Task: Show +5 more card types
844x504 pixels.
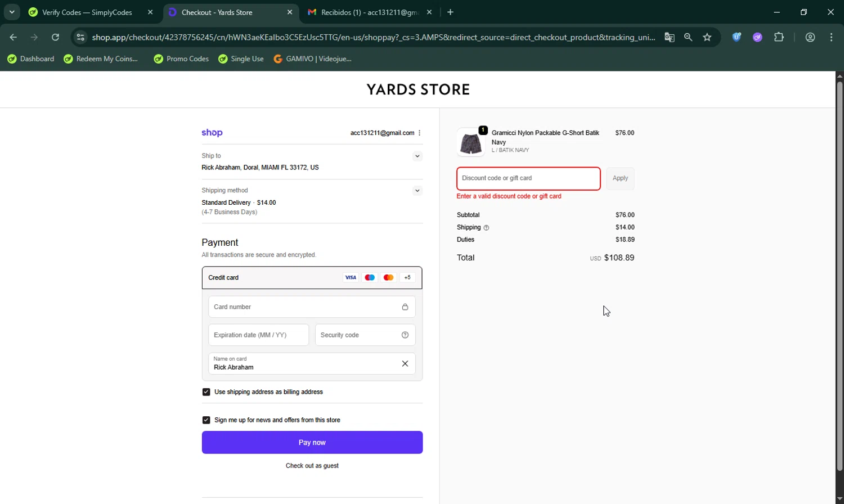Action: 407,277
